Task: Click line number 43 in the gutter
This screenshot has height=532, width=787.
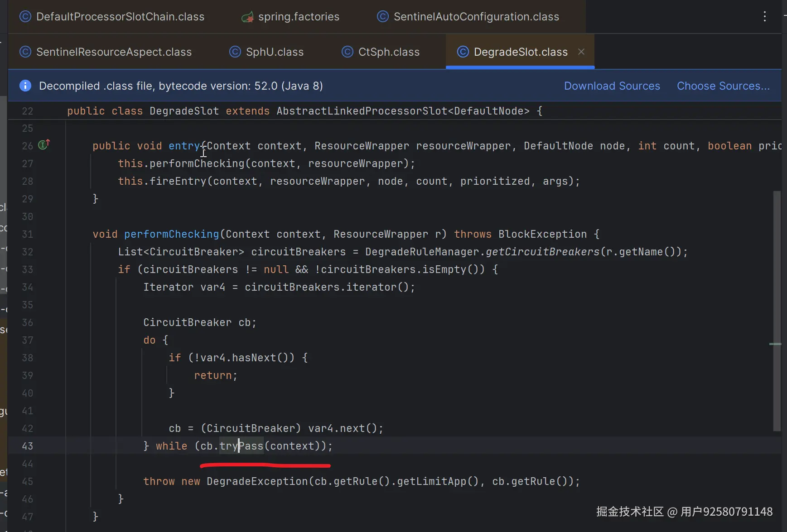Action: point(28,446)
